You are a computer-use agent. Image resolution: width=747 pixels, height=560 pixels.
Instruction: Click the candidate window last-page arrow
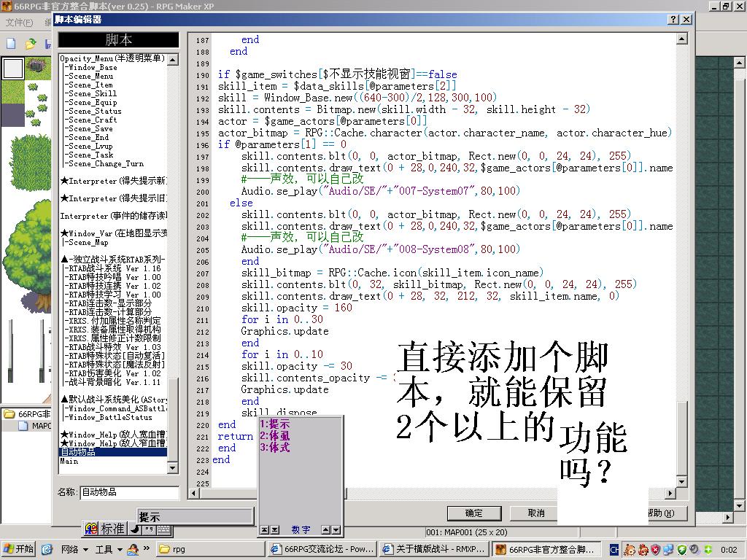275,529
